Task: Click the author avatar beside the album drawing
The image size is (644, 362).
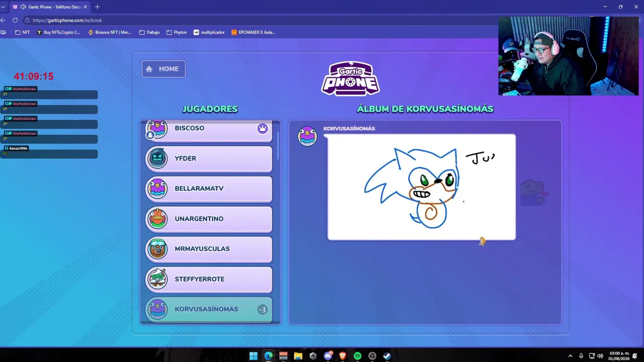Action: tap(307, 136)
